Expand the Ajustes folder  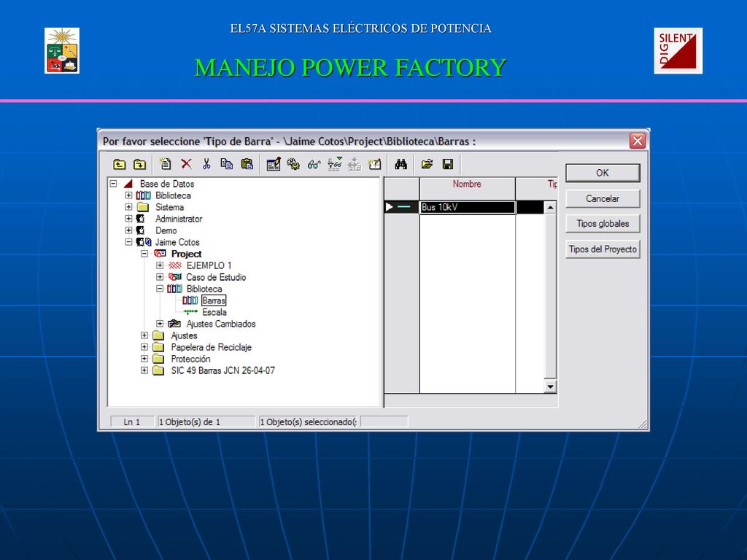point(144,335)
